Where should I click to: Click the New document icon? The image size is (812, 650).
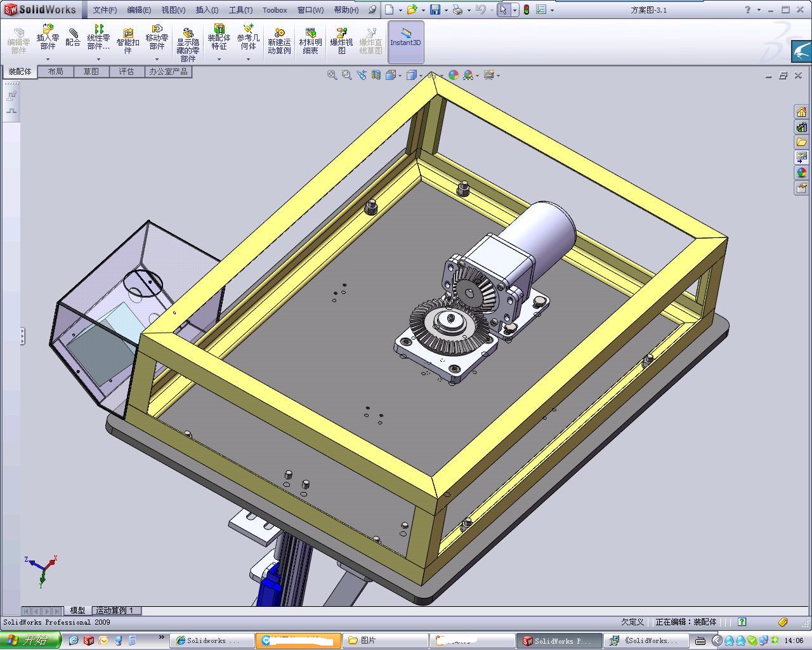389,10
